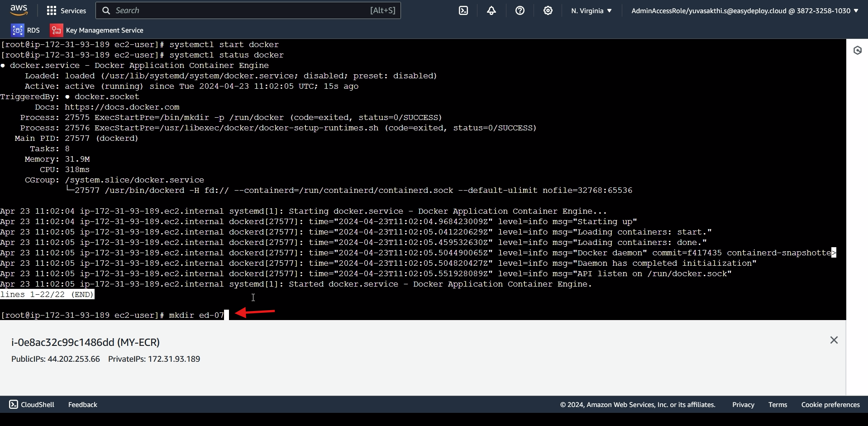Screen dimensions: 868x426
Task: Open RDS from the favorites bar
Action: coord(26,30)
